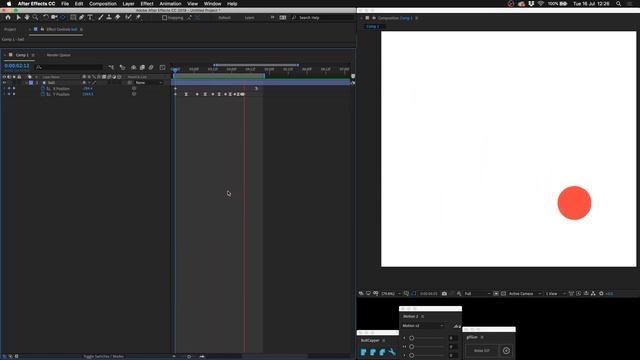The width and height of the screenshot is (640, 360).
Task: Open the Default workspace
Action: click(224, 18)
